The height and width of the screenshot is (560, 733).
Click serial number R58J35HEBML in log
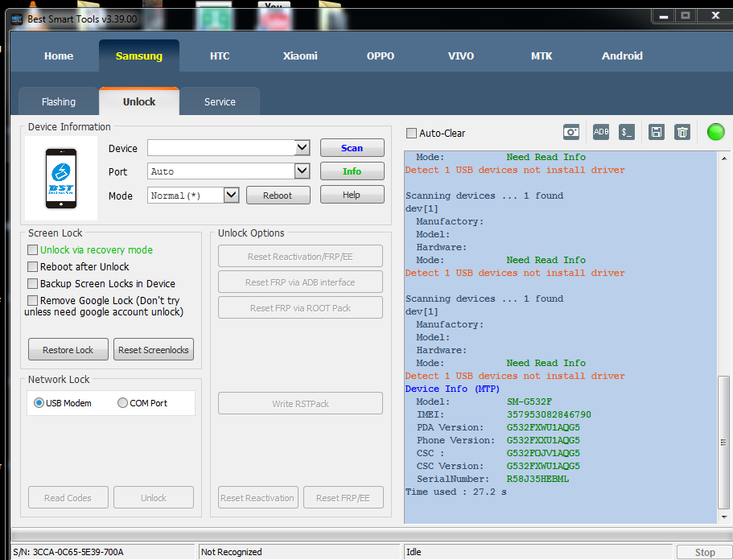[537, 479]
